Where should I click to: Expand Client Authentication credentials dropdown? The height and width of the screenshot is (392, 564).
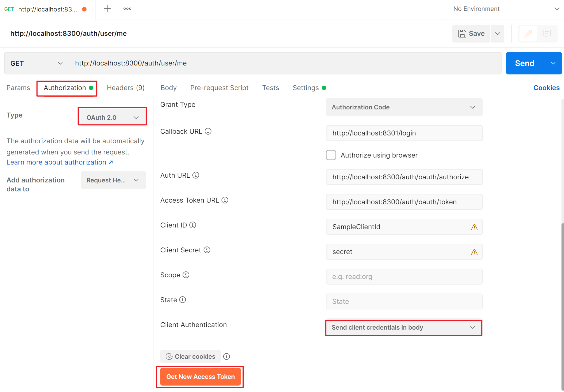pos(404,328)
